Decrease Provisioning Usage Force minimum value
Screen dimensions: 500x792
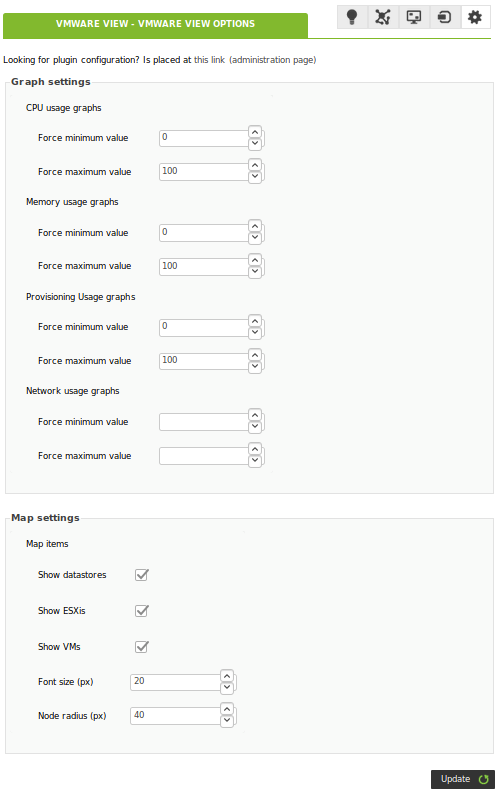click(255, 332)
